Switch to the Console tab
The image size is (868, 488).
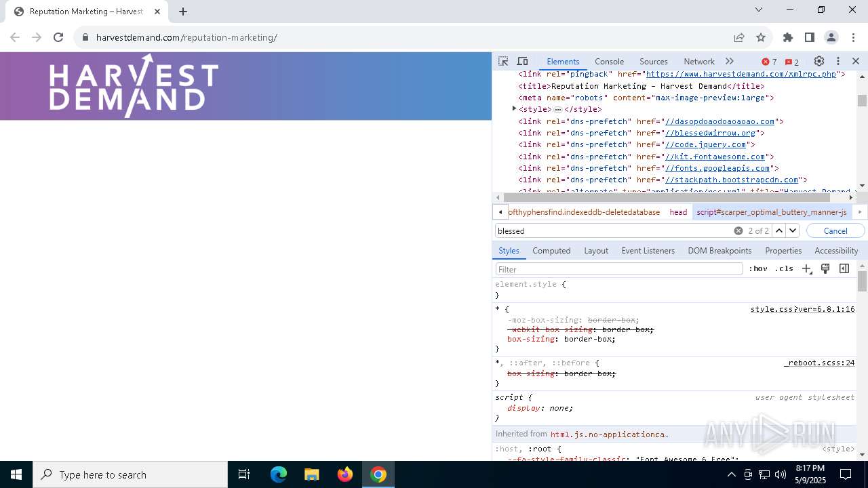point(609,61)
